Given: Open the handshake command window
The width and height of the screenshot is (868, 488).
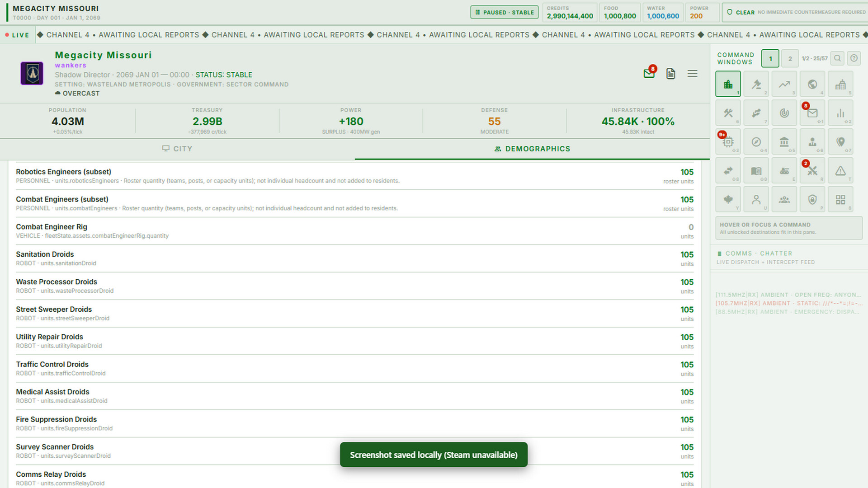Looking at the screenshot, I should coord(756,113).
